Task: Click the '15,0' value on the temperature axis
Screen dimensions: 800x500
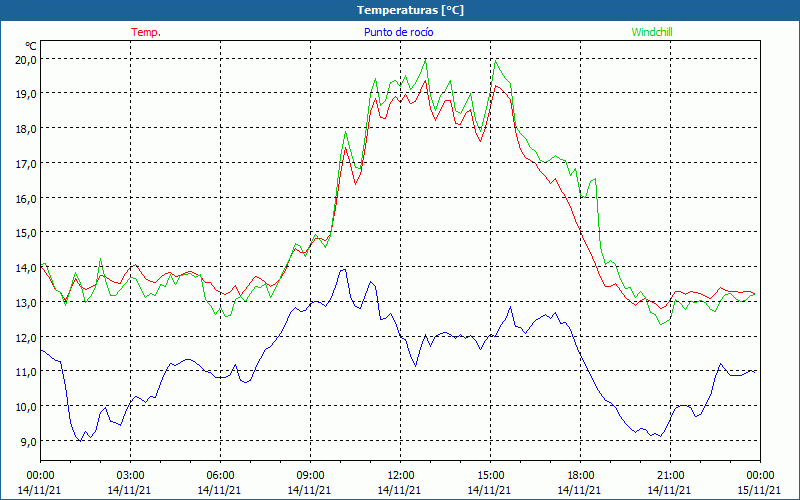Action: click(27, 233)
